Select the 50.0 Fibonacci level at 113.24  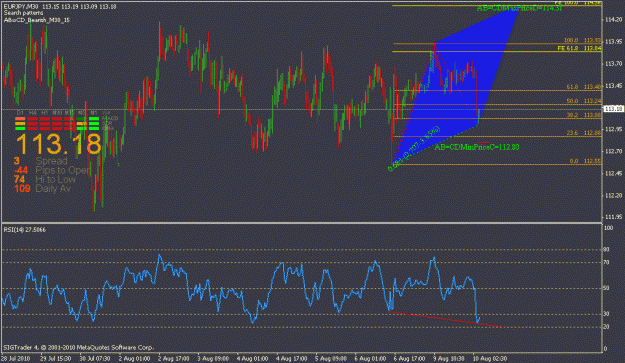pos(584,101)
